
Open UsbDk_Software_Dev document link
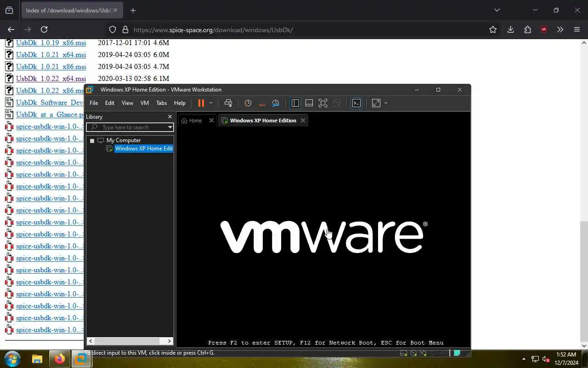[x=50, y=103]
